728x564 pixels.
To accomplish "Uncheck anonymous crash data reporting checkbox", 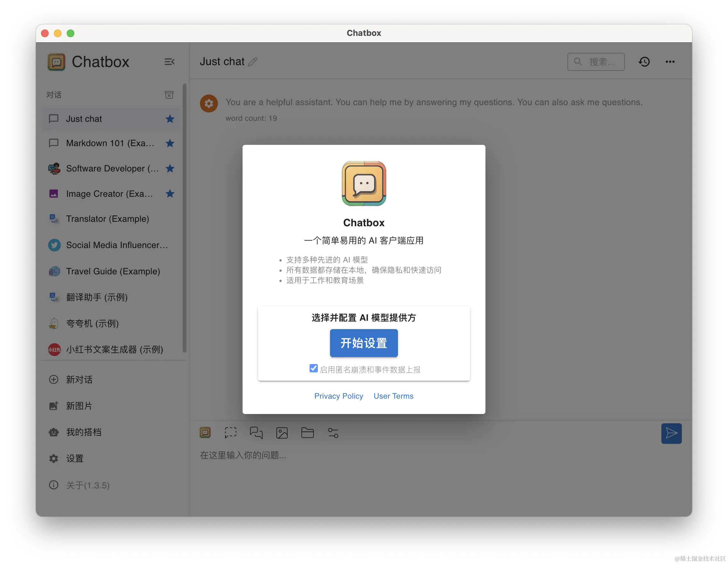I will click(313, 368).
